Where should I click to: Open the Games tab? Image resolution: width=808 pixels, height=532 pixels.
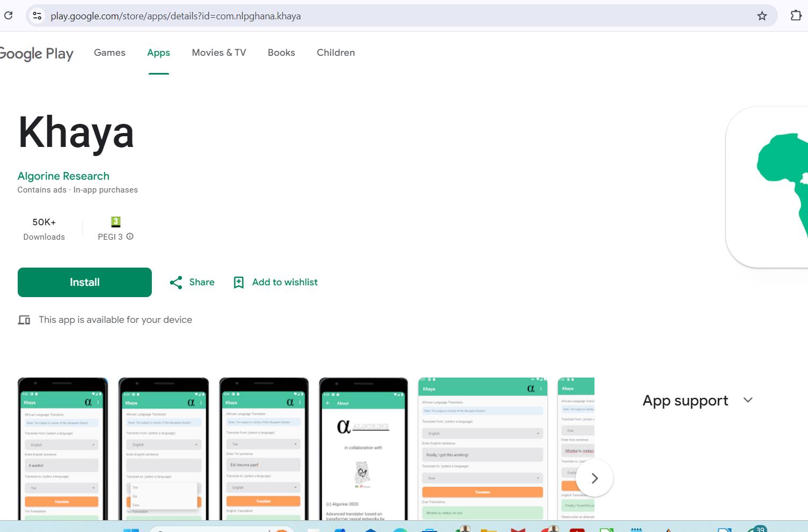click(109, 53)
